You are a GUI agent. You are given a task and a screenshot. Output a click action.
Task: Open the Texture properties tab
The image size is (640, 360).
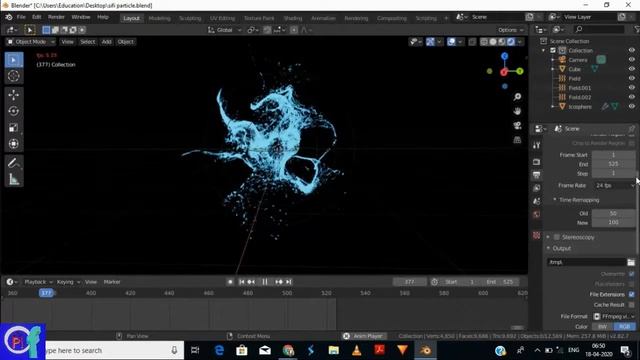(x=536, y=236)
